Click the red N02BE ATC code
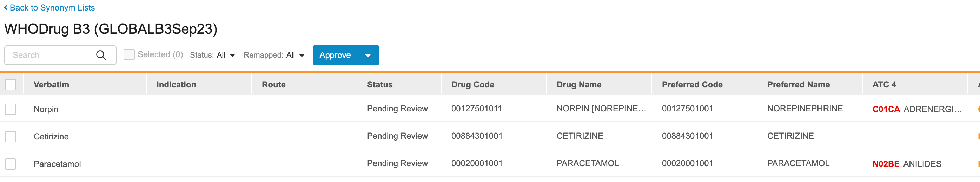The height and width of the screenshot is (182, 980). point(886,164)
